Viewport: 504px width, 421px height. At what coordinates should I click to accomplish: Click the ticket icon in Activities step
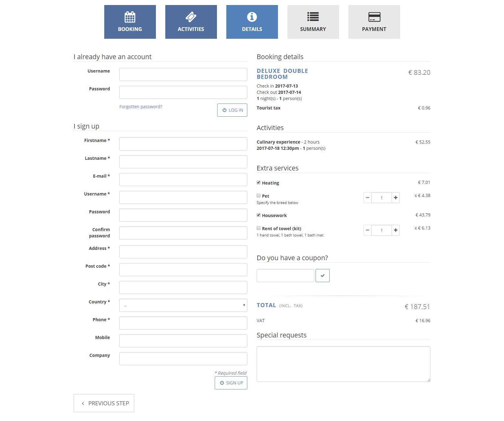(x=191, y=17)
